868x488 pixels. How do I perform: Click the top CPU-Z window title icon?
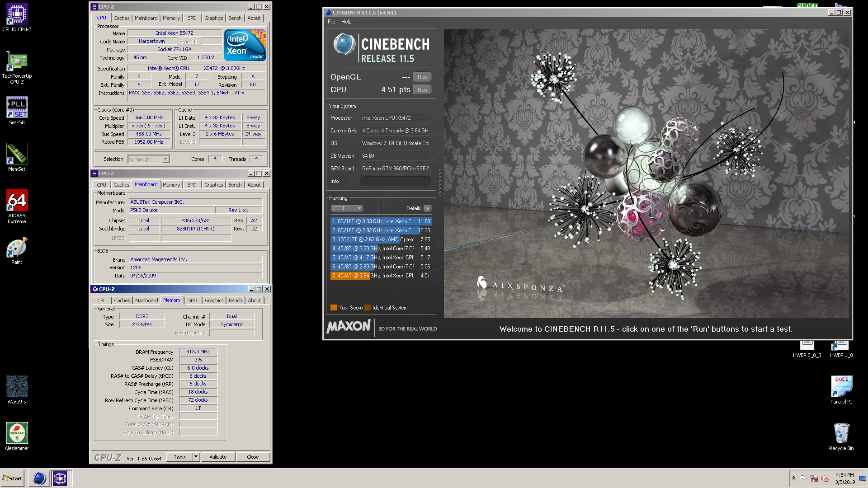(94, 7)
